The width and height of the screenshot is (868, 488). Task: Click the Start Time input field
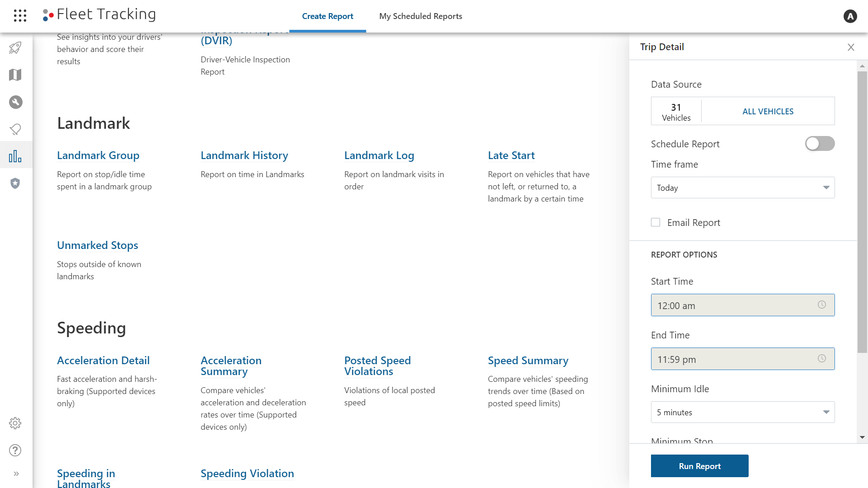[x=743, y=305]
